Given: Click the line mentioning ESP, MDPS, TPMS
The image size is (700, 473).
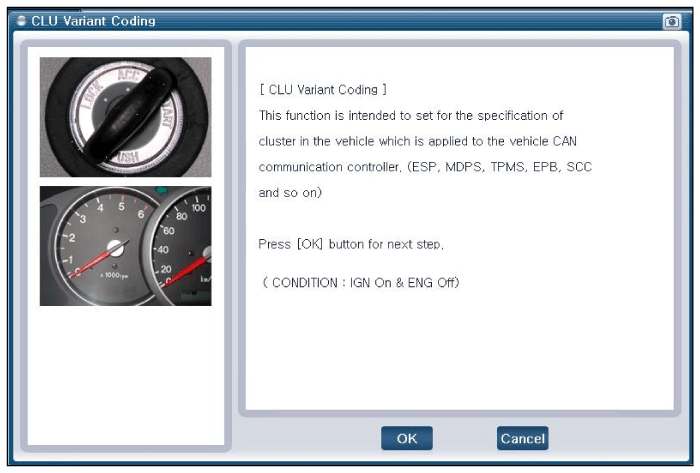Looking at the screenshot, I should tap(425, 167).
